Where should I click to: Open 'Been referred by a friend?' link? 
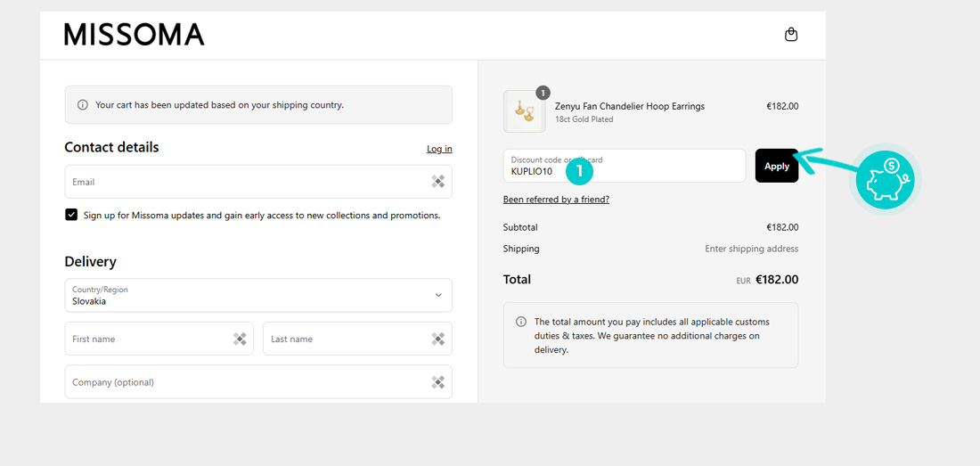[556, 200]
